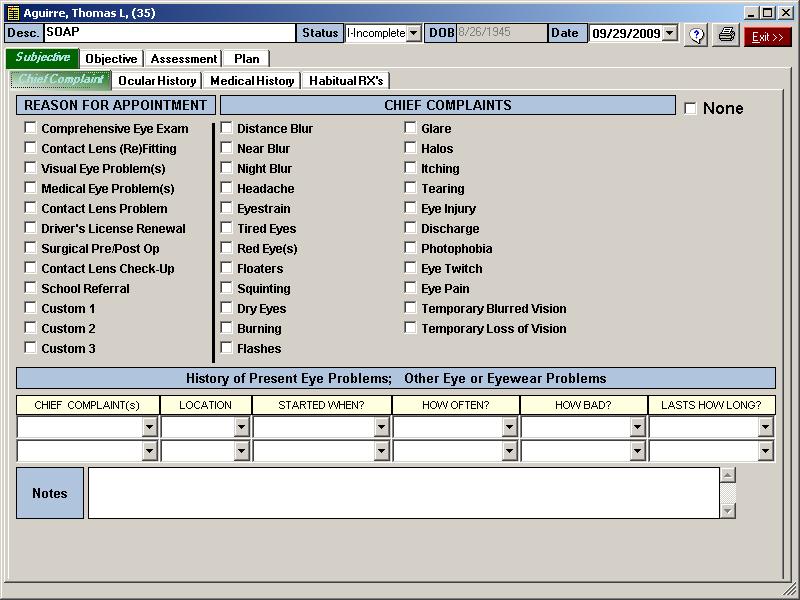Image resolution: width=800 pixels, height=600 pixels.
Task: Click the printer icon
Action: click(x=727, y=34)
